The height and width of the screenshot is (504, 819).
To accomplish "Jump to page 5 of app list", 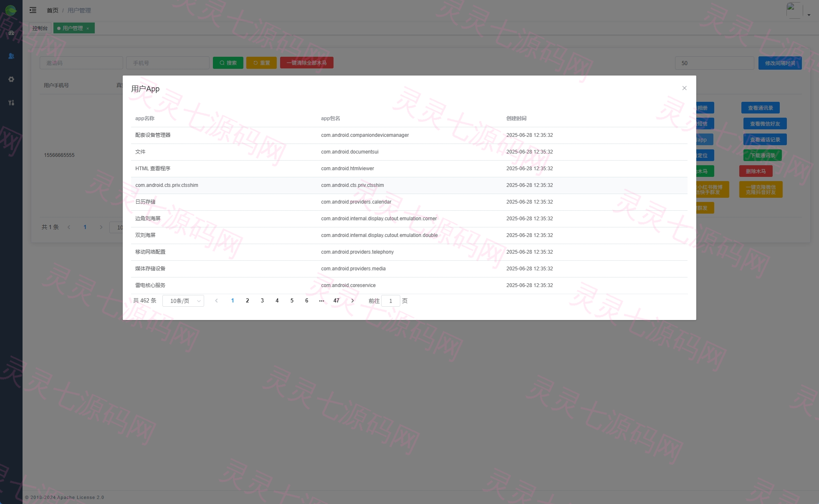I will point(292,301).
